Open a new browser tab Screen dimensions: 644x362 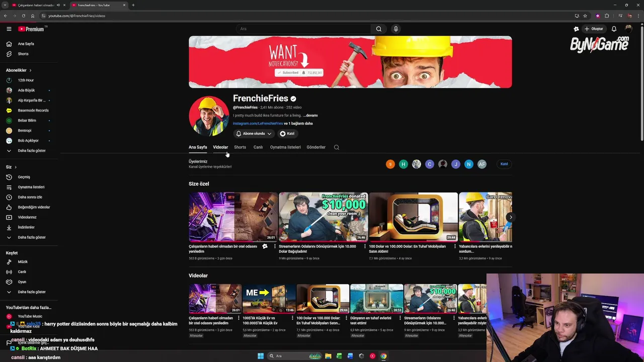point(133,5)
